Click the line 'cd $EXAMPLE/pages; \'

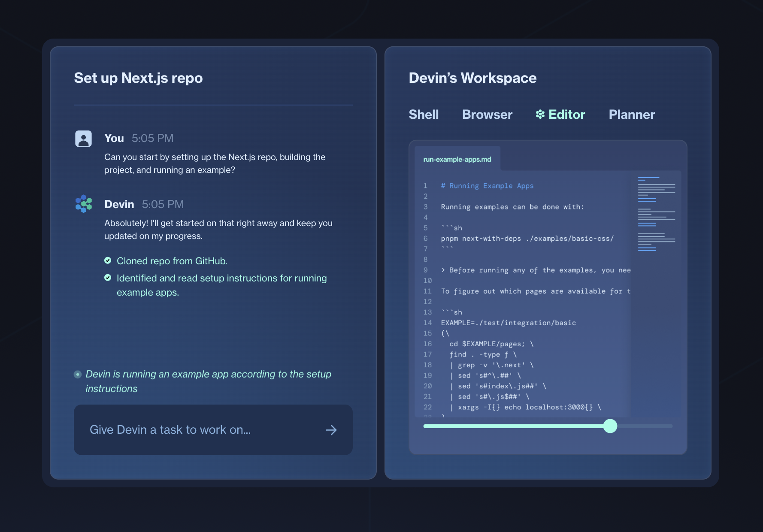coord(491,344)
